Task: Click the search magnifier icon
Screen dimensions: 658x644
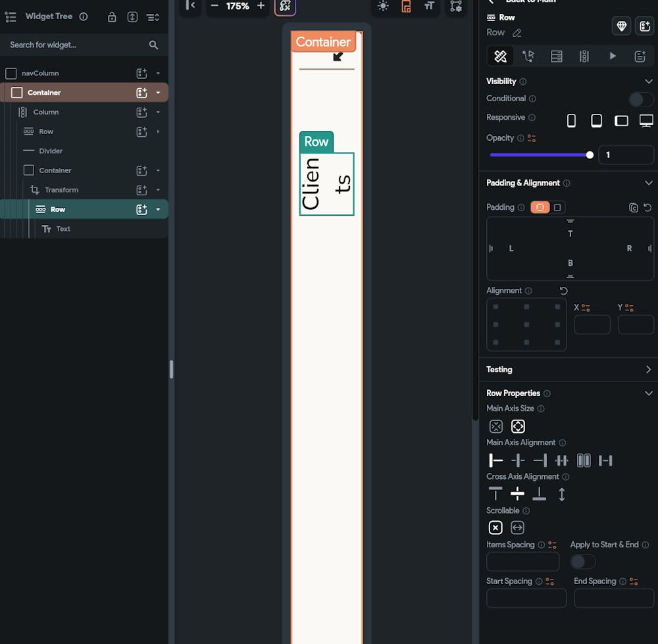Action: [x=153, y=45]
